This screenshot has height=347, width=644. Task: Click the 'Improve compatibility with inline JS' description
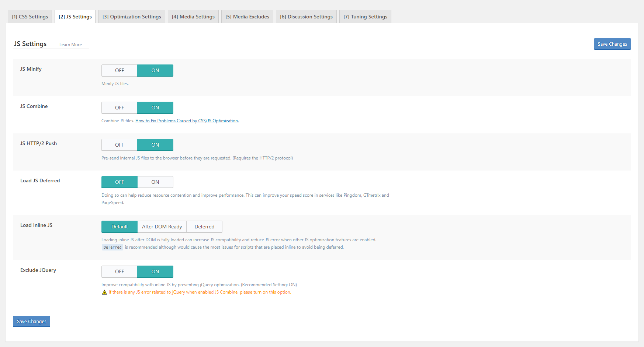click(199, 285)
